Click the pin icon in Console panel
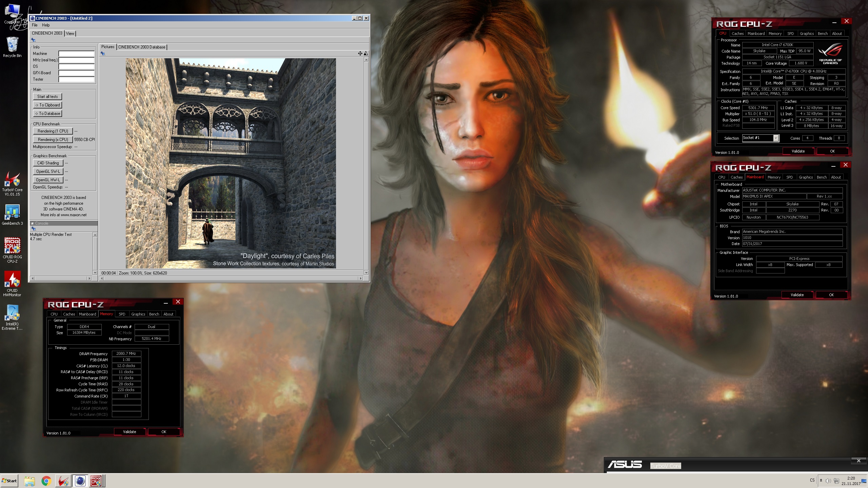This screenshot has width=868, height=488. (x=34, y=229)
